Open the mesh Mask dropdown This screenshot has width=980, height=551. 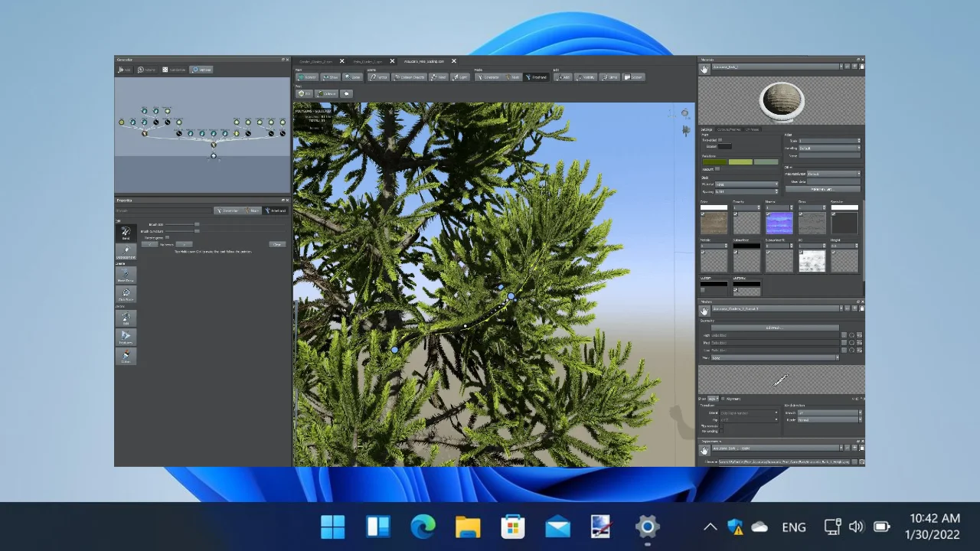pyautogui.click(x=775, y=357)
